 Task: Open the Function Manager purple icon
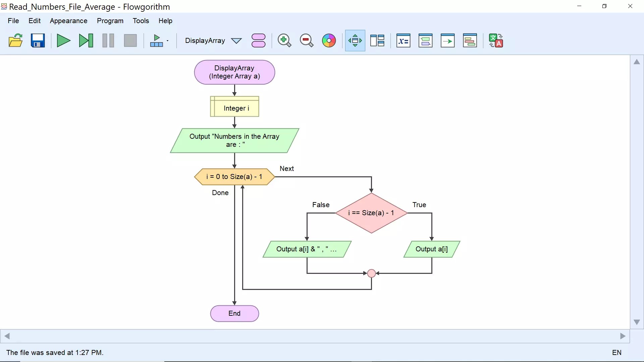(x=258, y=41)
